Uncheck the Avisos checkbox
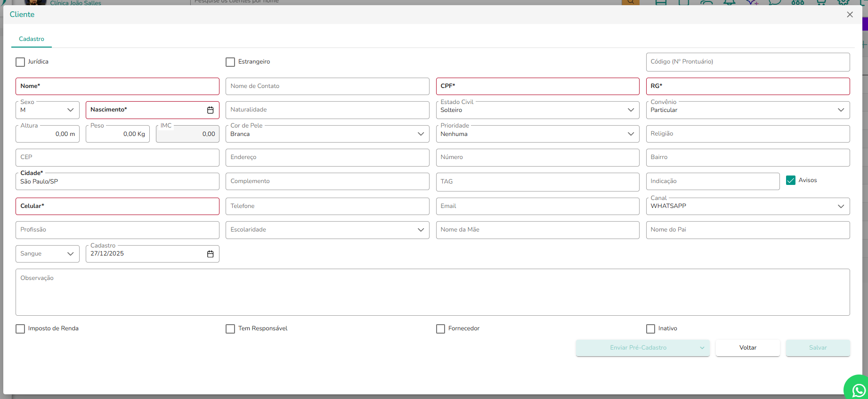Screen dimensions: 868x399 point(791,180)
